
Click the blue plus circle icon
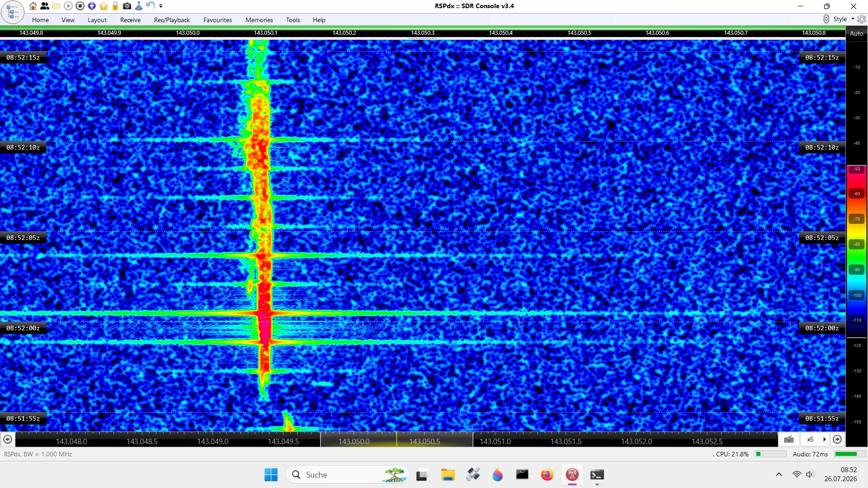pyautogui.click(x=92, y=6)
